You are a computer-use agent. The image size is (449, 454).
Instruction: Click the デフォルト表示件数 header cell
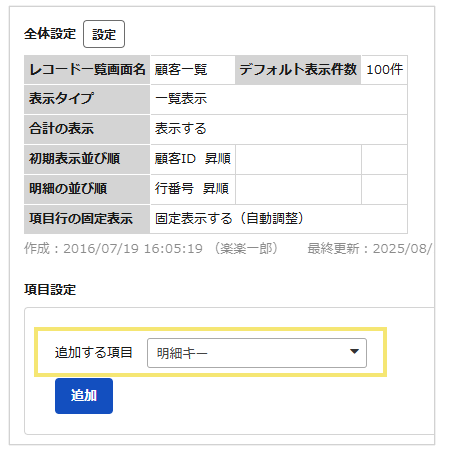pyautogui.click(x=298, y=70)
